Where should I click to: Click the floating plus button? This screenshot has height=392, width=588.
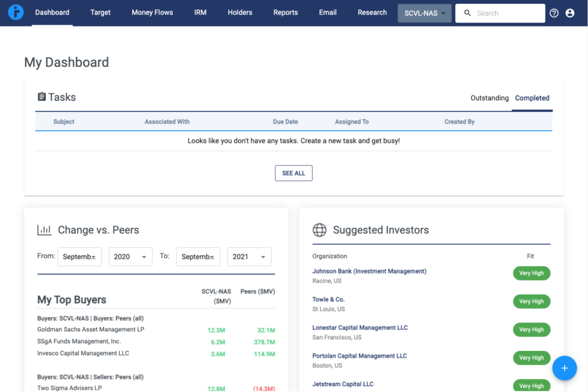[564, 368]
